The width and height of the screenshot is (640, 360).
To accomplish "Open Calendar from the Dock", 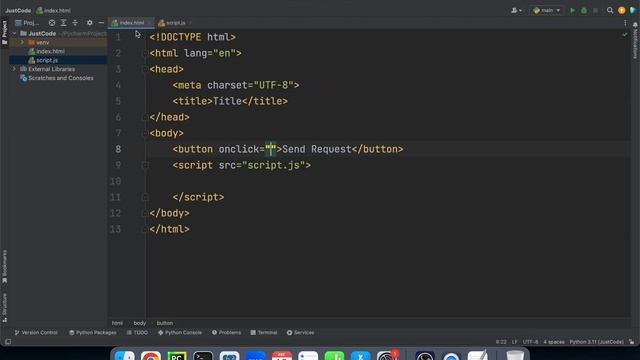I will 282,356.
